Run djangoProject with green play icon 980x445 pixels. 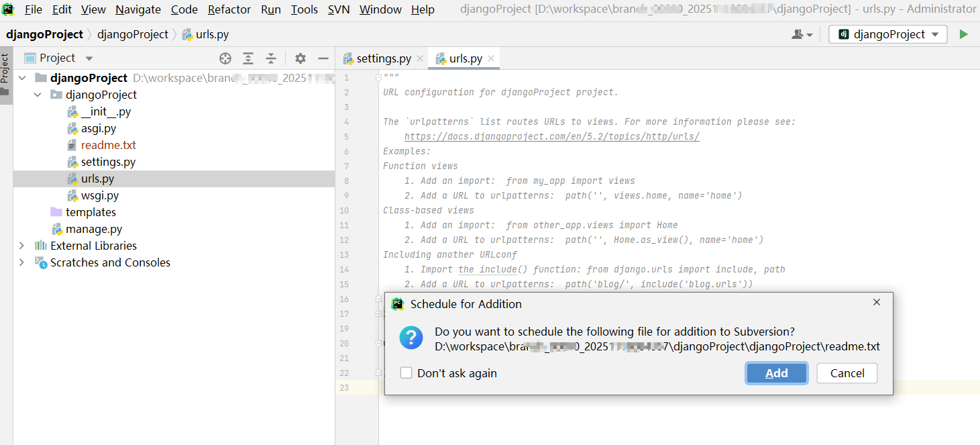tap(964, 34)
